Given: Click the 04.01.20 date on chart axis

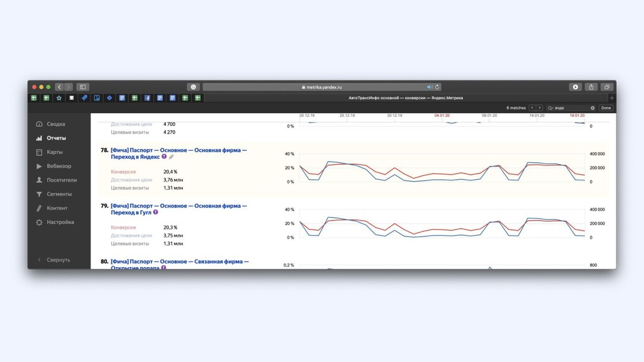Looking at the screenshot, I should click(442, 116).
